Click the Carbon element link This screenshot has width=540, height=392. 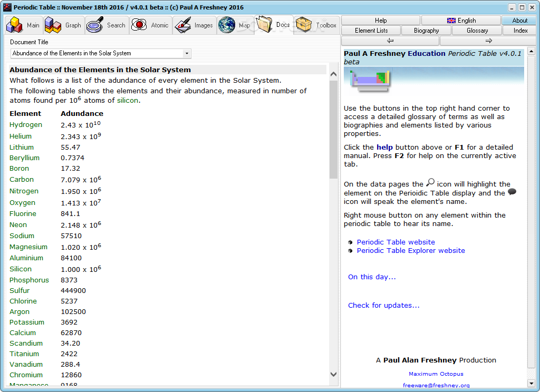(22, 179)
